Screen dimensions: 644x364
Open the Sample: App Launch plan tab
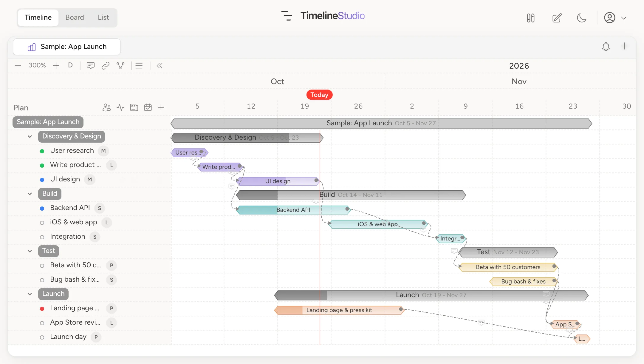(x=67, y=47)
